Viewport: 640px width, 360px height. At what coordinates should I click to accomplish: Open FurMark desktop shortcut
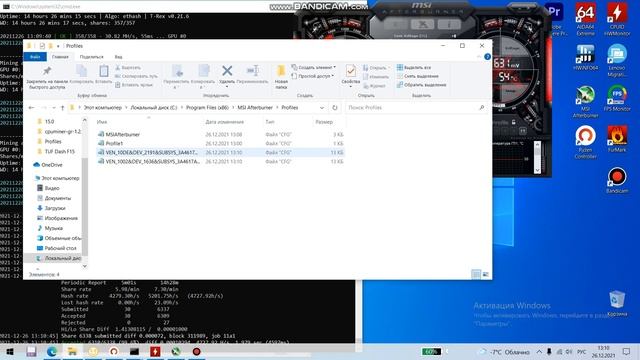(x=617, y=139)
